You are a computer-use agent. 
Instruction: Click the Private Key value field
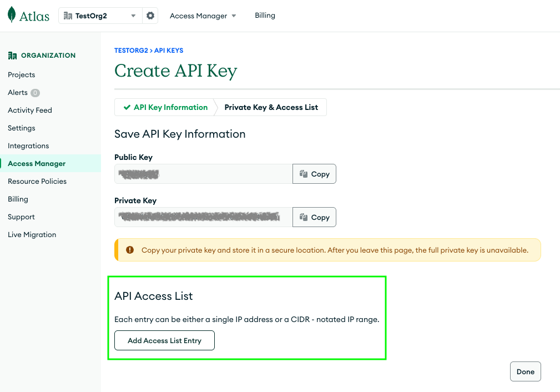tap(204, 217)
